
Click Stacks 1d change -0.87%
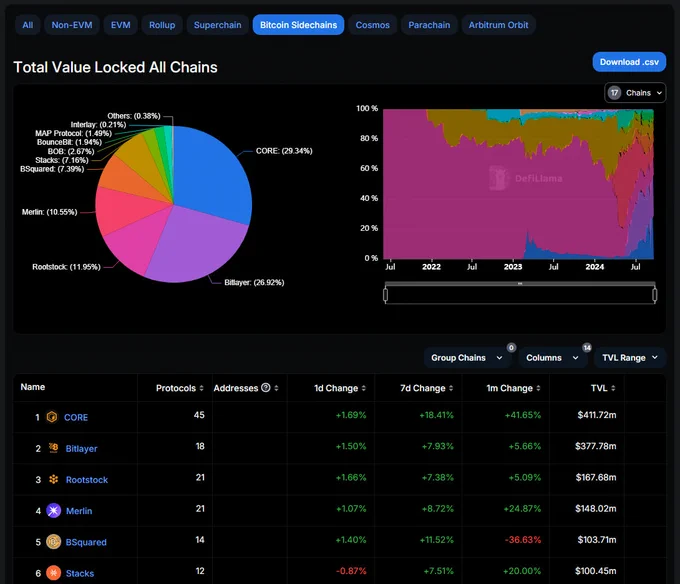(x=351, y=571)
